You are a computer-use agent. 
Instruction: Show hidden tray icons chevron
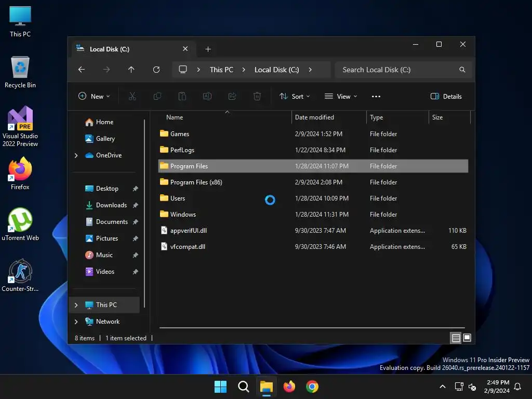click(x=443, y=387)
